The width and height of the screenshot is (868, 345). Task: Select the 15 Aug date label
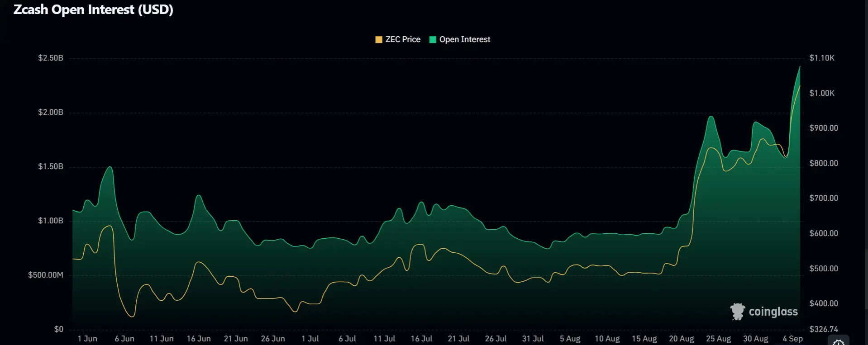[644, 339]
